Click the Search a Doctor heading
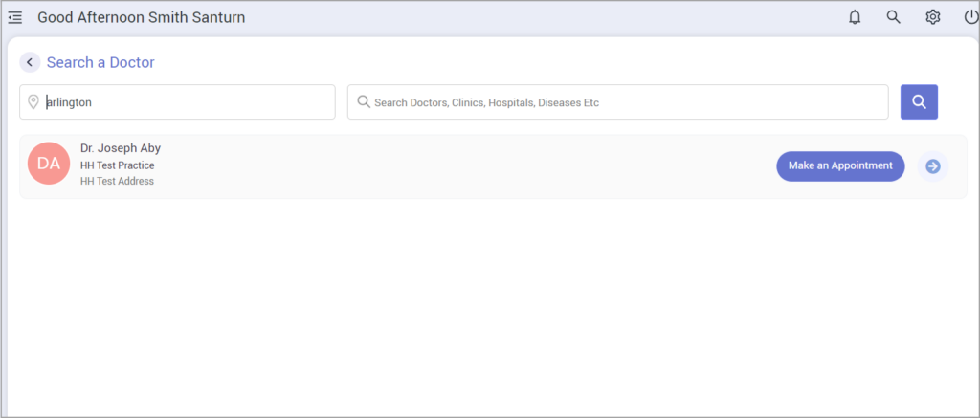Image resolution: width=980 pixels, height=418 pixels. (100, 62)
